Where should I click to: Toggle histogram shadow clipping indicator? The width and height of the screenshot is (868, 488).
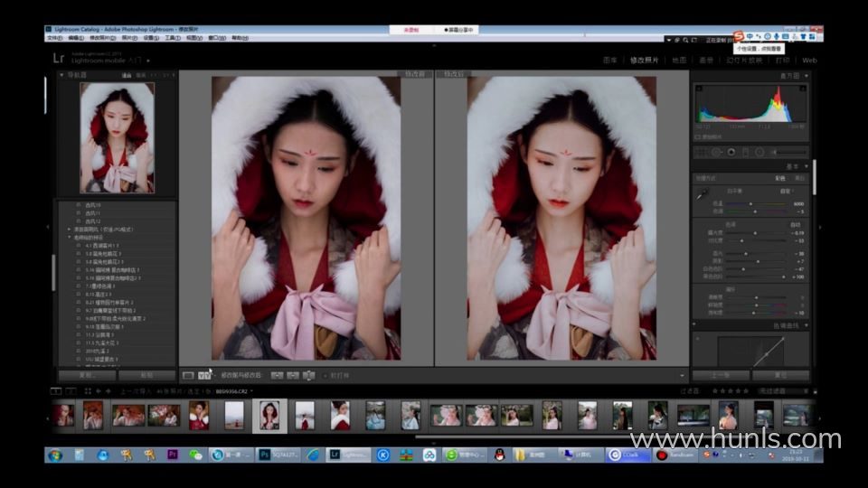tap(699, 89)
